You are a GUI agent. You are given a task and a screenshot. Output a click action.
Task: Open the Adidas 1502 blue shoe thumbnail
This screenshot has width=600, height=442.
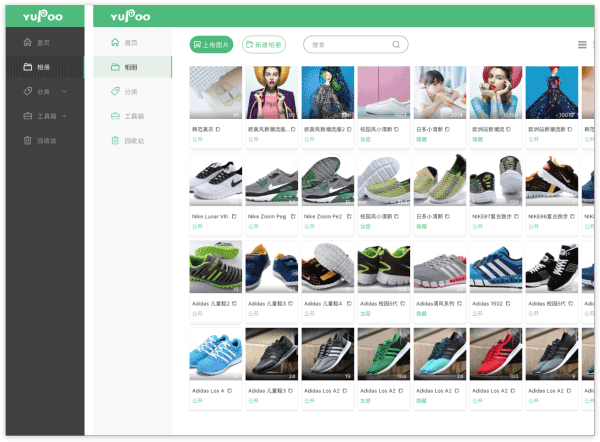click(x=496, y=267)
